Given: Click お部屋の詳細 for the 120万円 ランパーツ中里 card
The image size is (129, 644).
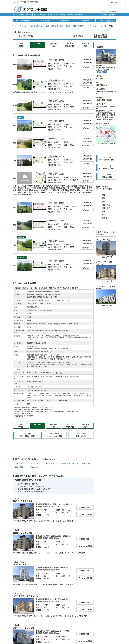Looking at the screenshot, I should 85,570.
